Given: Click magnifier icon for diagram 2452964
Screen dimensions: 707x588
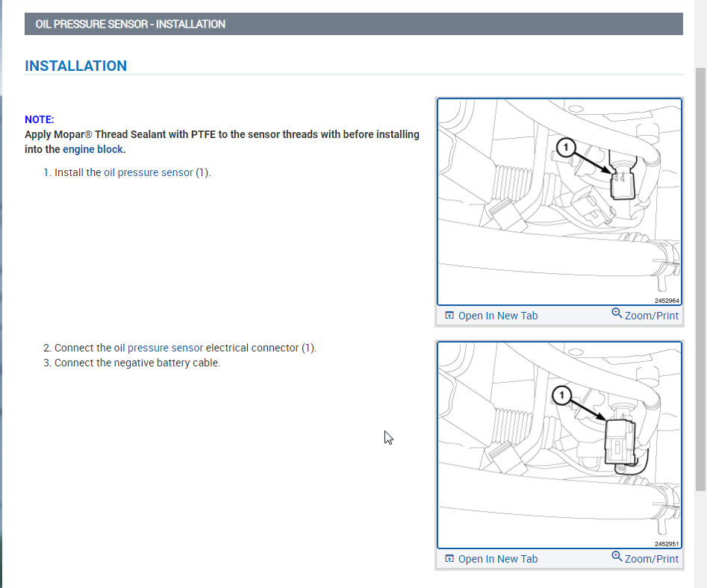Looking at the screenshot, I should [617, 313].
